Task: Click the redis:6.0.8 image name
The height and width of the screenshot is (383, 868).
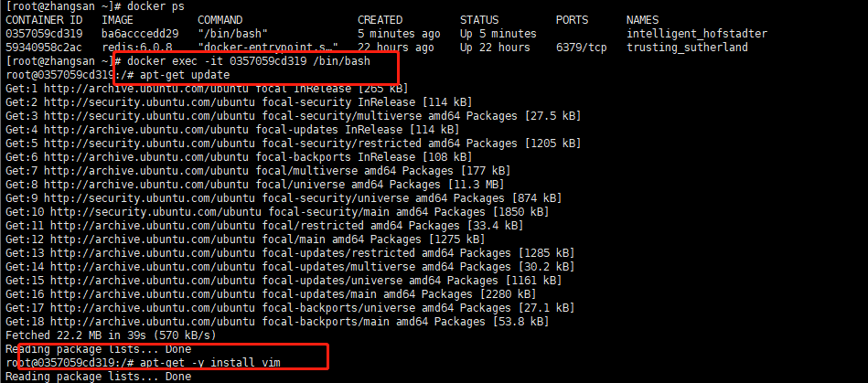Action: (136, 48)
